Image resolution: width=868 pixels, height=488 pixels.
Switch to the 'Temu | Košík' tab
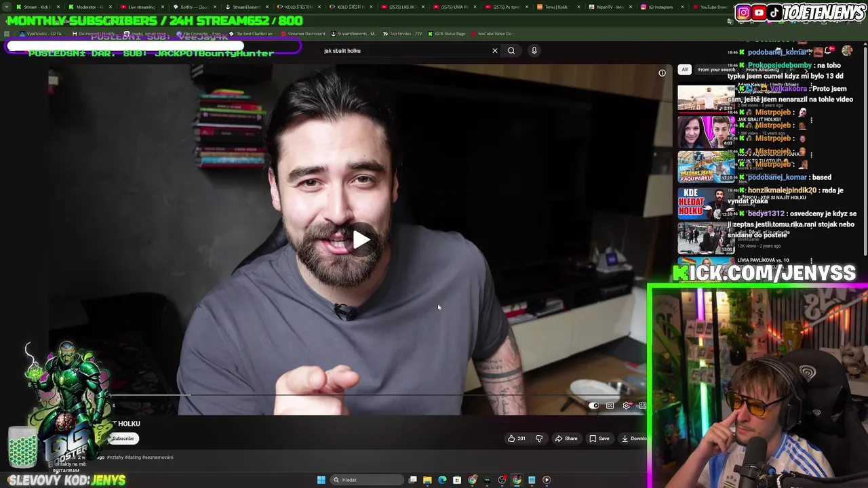pos(557,7)
